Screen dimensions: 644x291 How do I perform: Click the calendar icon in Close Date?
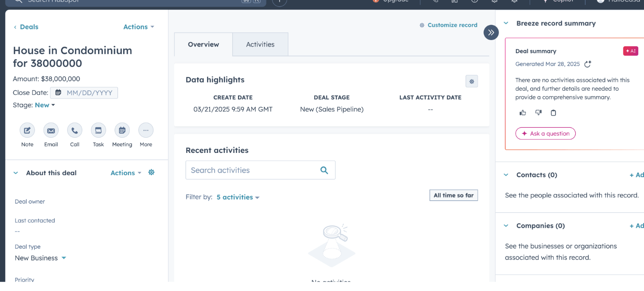pos(58,93)
